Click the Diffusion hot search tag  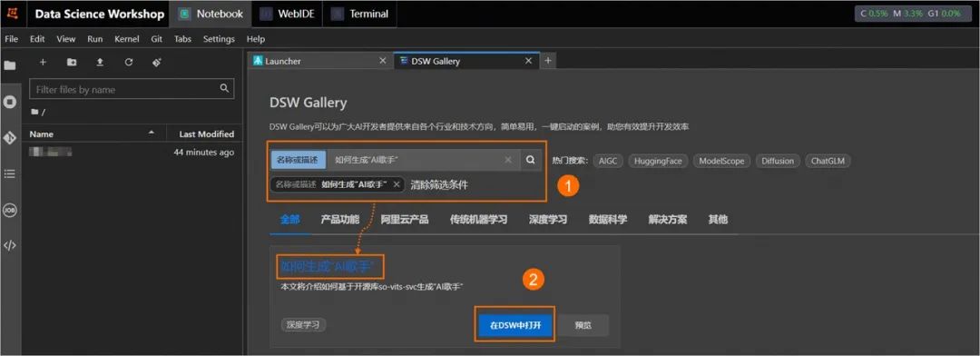pos(778,161)
